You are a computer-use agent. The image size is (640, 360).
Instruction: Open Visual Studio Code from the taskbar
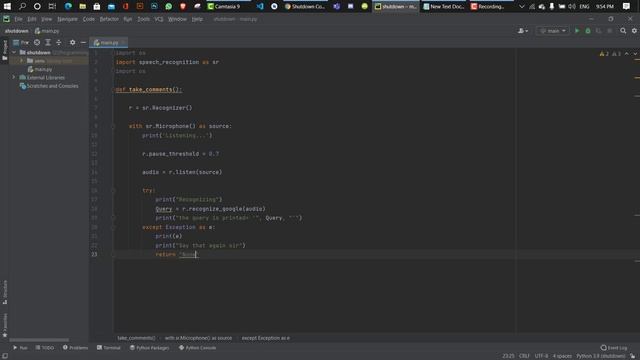click(x=260, y=6)
